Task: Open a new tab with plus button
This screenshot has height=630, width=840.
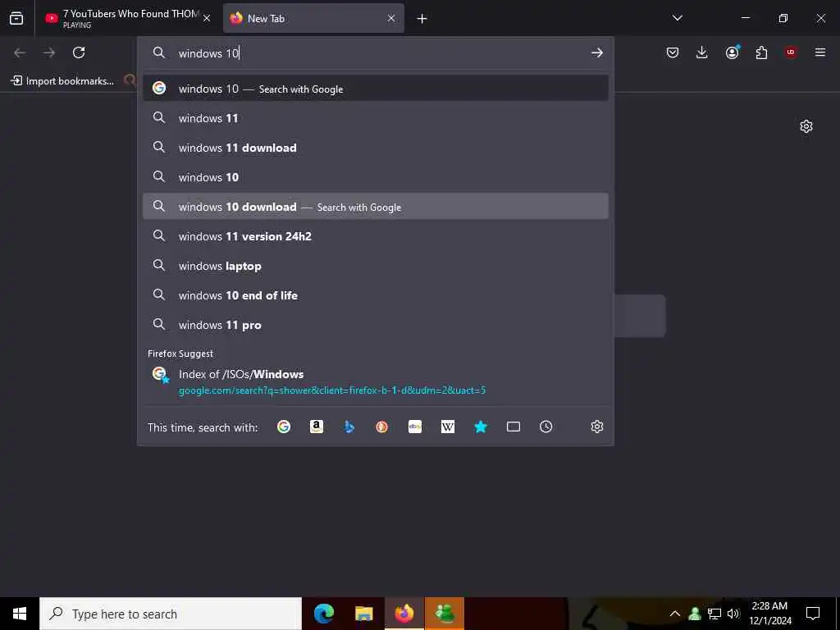Action: 422,19
